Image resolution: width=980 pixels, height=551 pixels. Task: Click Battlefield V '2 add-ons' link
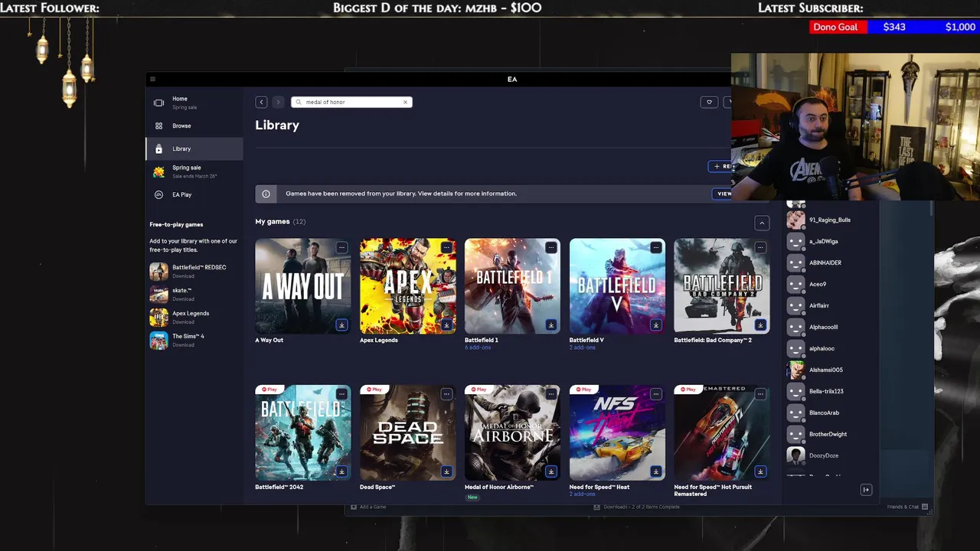[583, 347]
